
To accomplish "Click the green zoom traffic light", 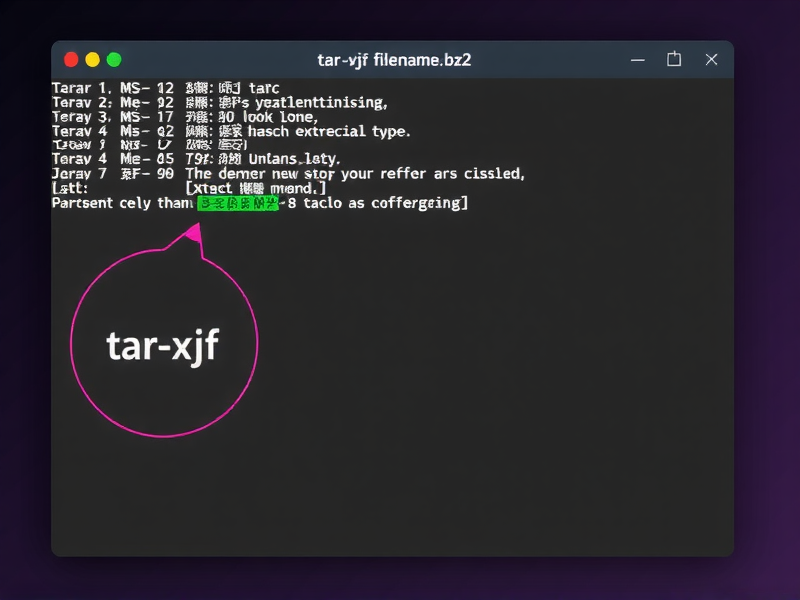I will point(114,60).
